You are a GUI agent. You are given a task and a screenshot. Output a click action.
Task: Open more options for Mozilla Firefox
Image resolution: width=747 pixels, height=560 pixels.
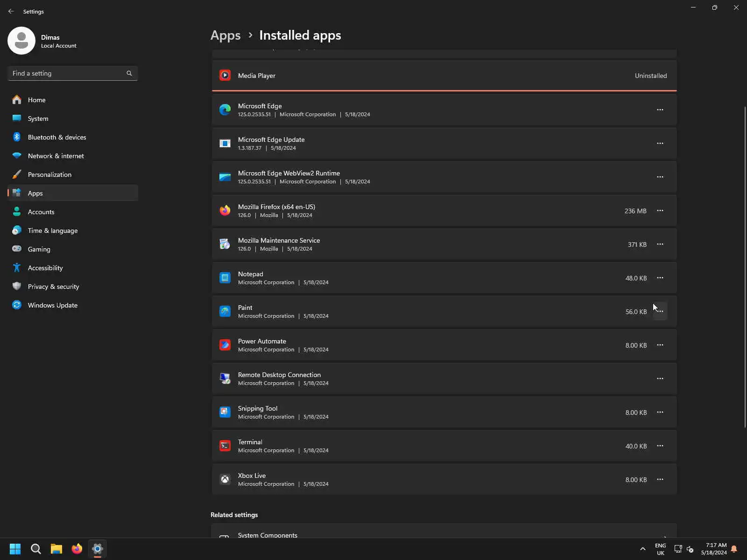[660, 210]
